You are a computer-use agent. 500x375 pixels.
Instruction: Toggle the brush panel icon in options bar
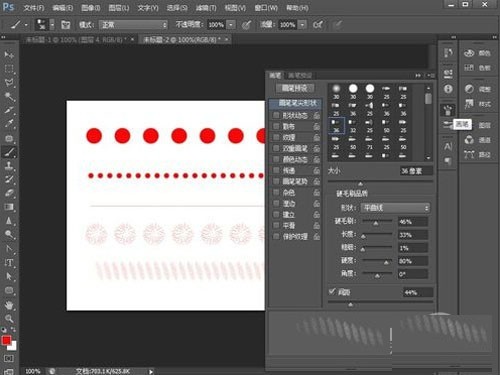tap(66, 25)
